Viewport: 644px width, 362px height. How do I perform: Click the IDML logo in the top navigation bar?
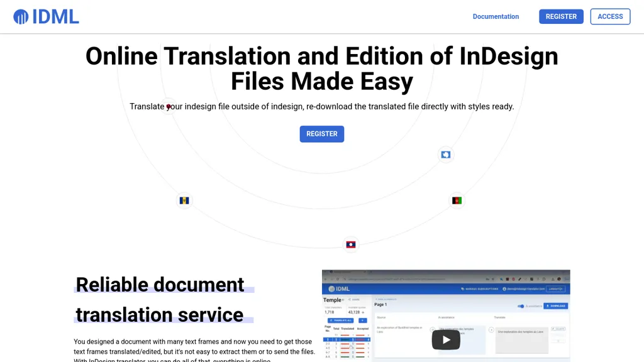tap(47, 16)
